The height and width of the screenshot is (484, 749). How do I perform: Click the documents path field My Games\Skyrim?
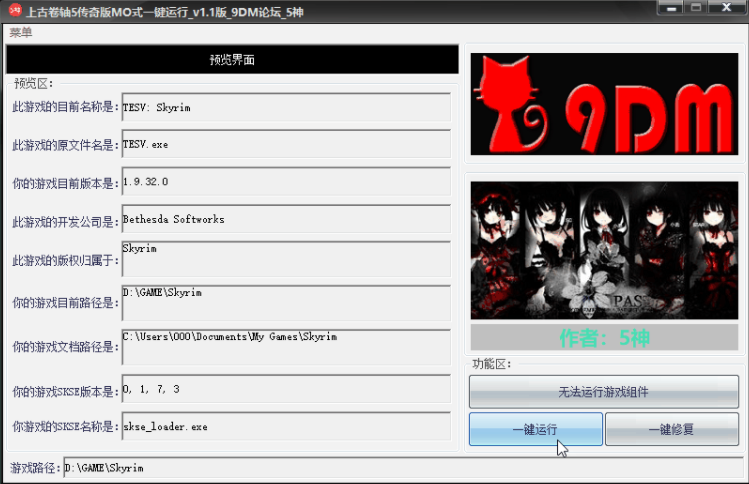tap(286, 347)
